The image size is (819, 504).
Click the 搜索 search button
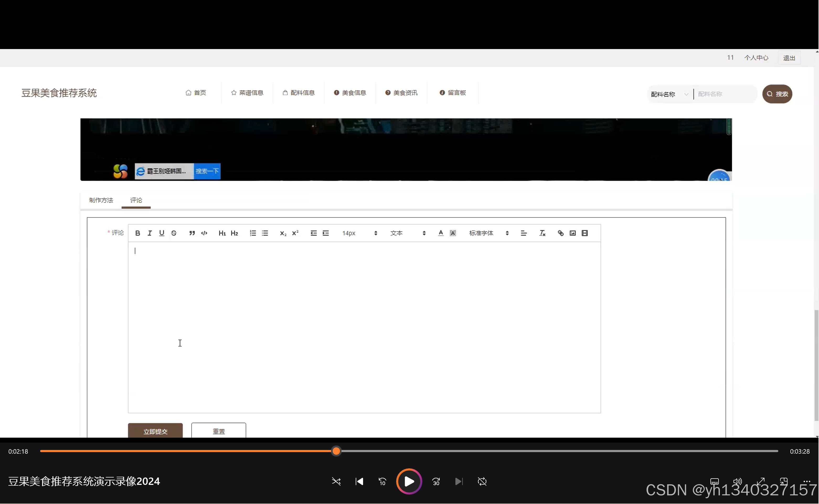[777, 94]
